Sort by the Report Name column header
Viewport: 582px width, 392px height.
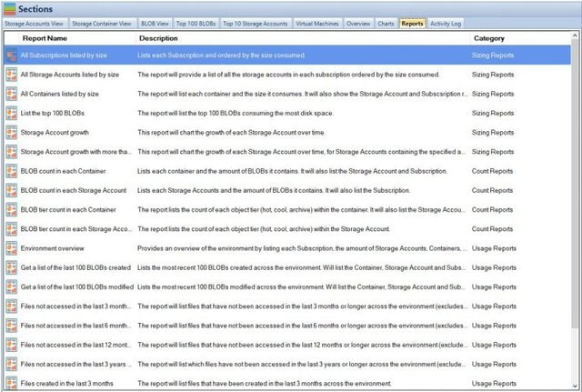tap(44, 39)
